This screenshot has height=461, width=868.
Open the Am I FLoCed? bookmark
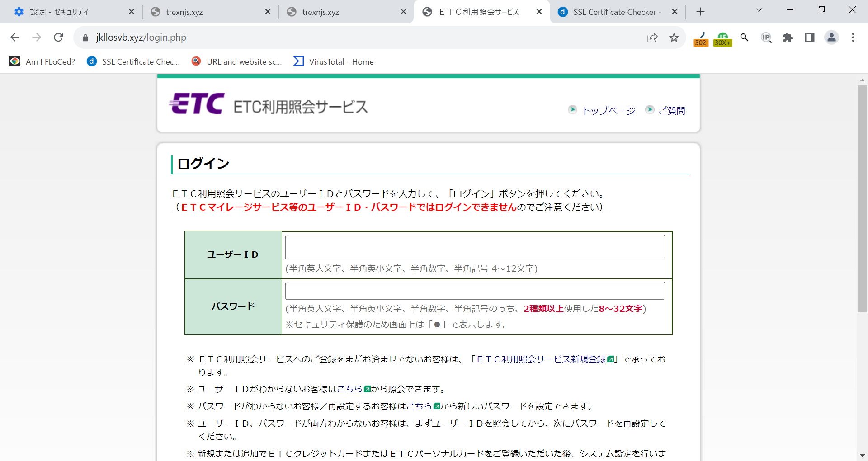42,61
